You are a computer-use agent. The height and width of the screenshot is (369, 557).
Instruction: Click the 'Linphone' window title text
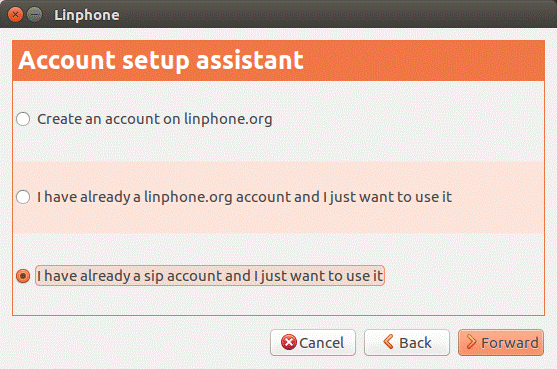(x=87, y=15)
